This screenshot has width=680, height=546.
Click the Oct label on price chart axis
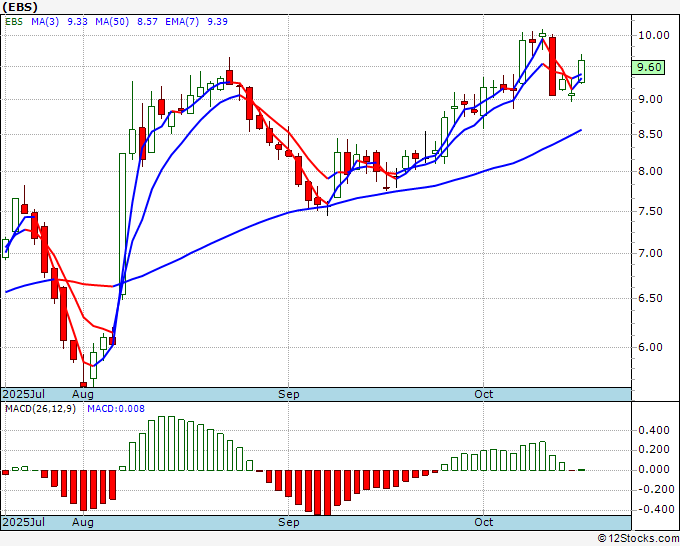tap(484, 394)
